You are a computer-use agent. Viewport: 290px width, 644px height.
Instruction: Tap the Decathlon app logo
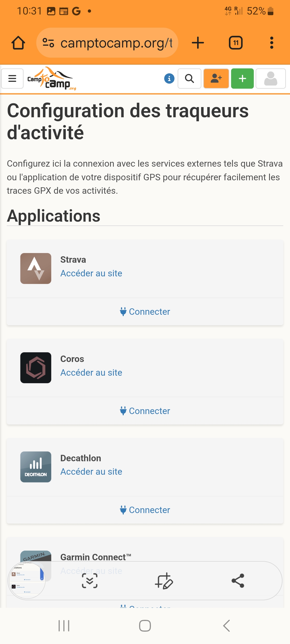click(36, 467)
